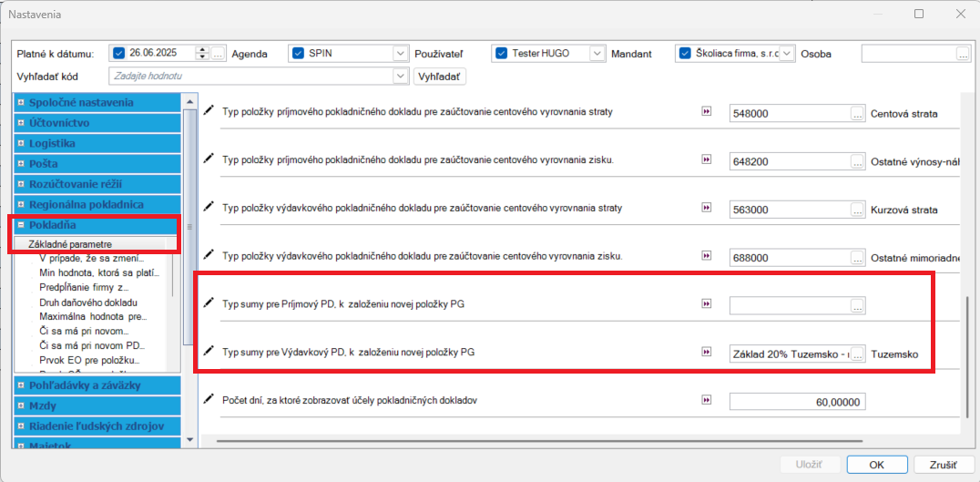980x482 pixels.
Task: Click purple arrow icon for Príjmový PD empty field
Action: (x=707, y=303)
